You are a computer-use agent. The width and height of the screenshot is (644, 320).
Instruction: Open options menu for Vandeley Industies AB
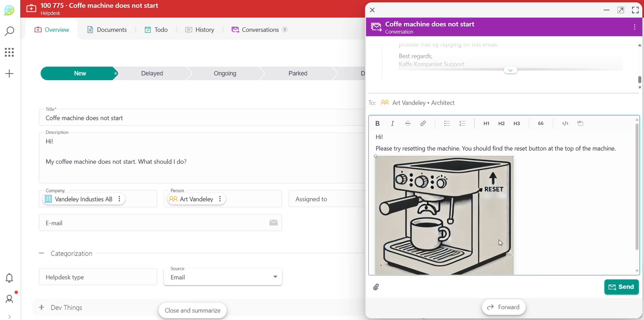(119, 199)
